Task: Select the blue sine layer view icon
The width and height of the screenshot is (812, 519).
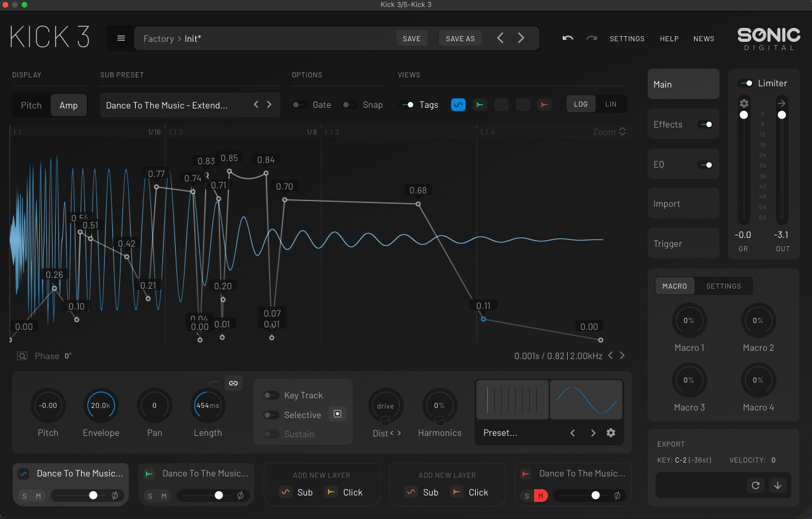Action: click(458, 105)
